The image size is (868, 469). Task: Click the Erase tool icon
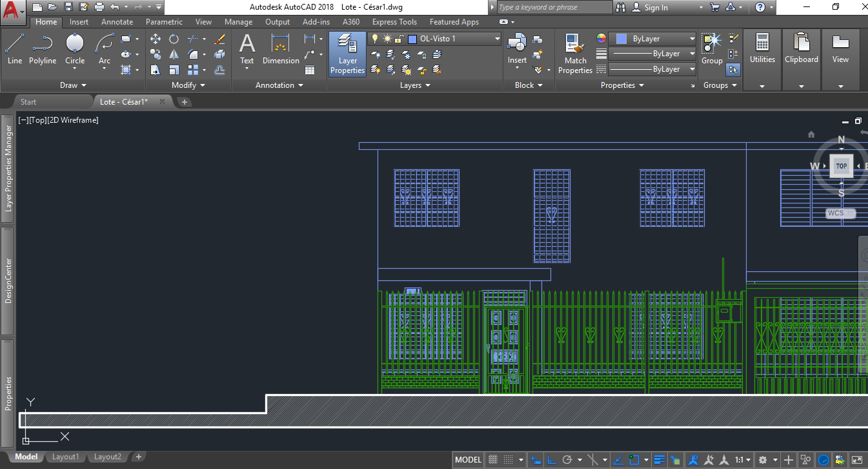pyautogui.click(x=219, y=39)
